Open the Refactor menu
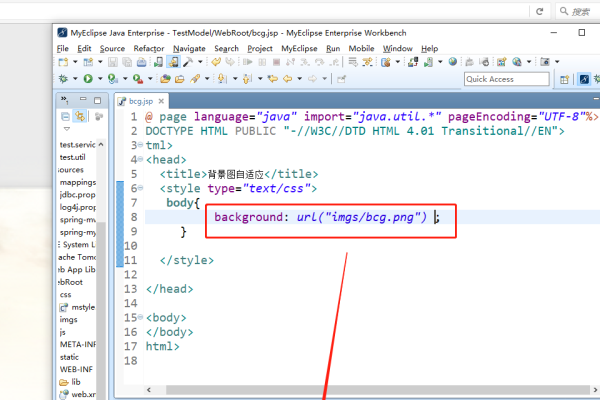This screenshot has height=400, width=600. 149,48
